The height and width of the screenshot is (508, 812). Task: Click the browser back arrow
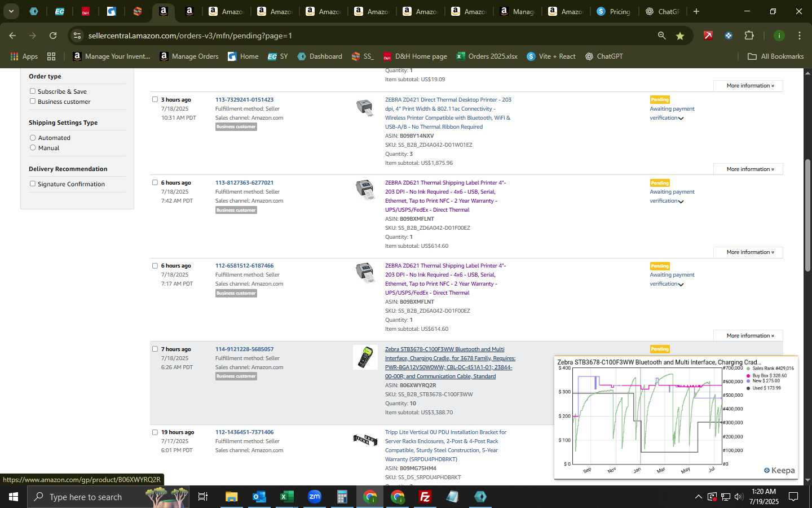pos(12,36)
